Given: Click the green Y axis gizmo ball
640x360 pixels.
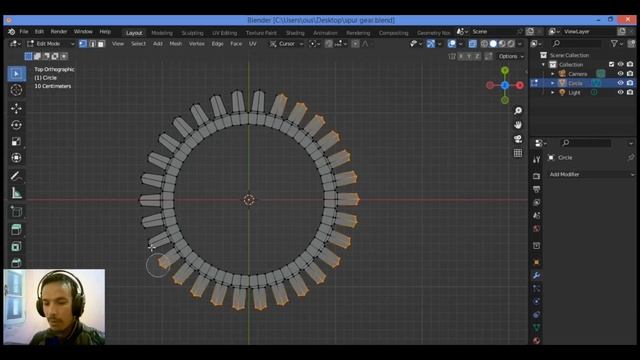Looking at the screenshot, I should (x=505, y=71).
